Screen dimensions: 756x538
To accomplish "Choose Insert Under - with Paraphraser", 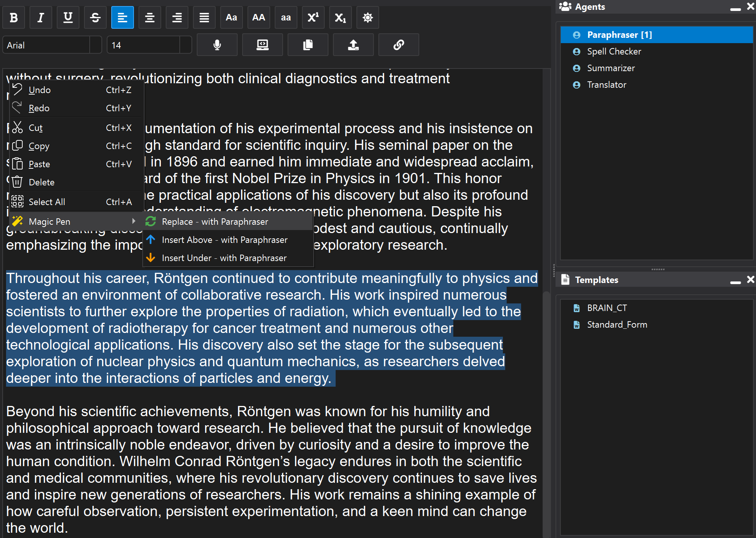I will [x=224, y=258].
